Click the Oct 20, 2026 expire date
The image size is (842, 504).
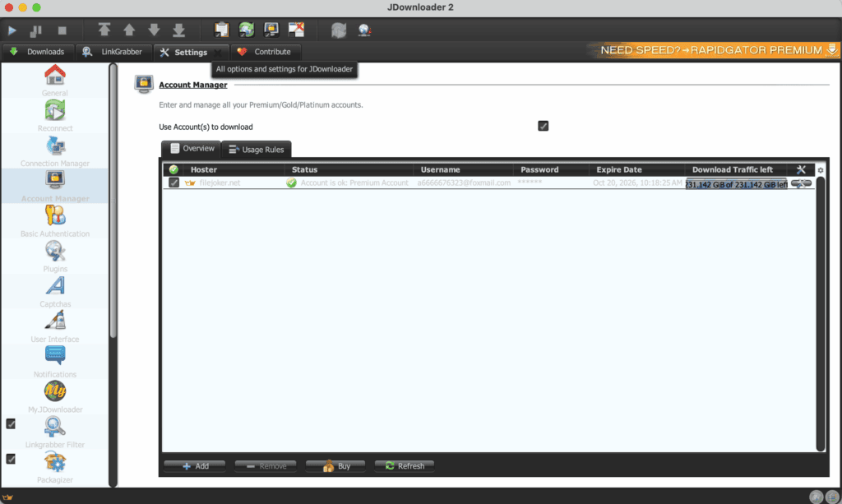[x=637, y=183]
